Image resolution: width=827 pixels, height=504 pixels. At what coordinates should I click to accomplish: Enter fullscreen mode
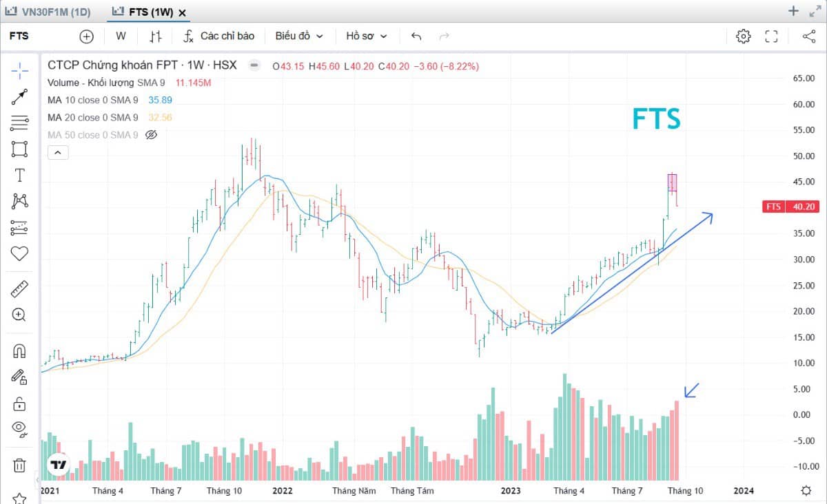pyautogui.click(x=771, y=36)
